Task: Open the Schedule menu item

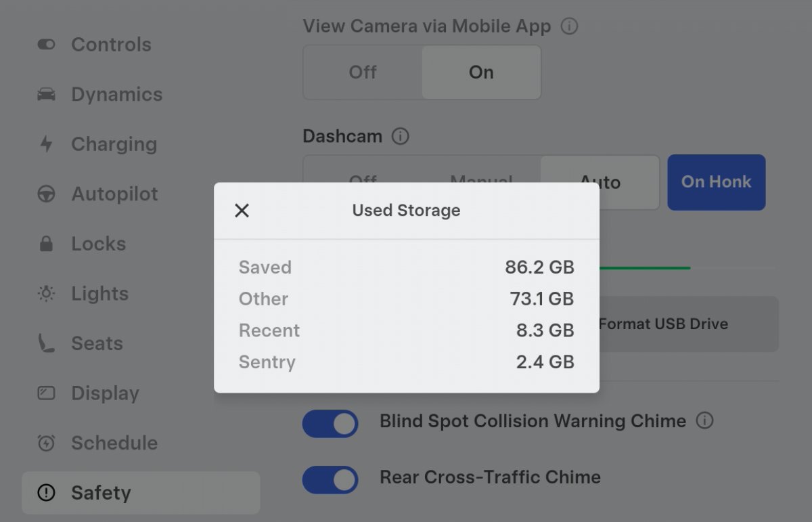Action: coord(114,443)
